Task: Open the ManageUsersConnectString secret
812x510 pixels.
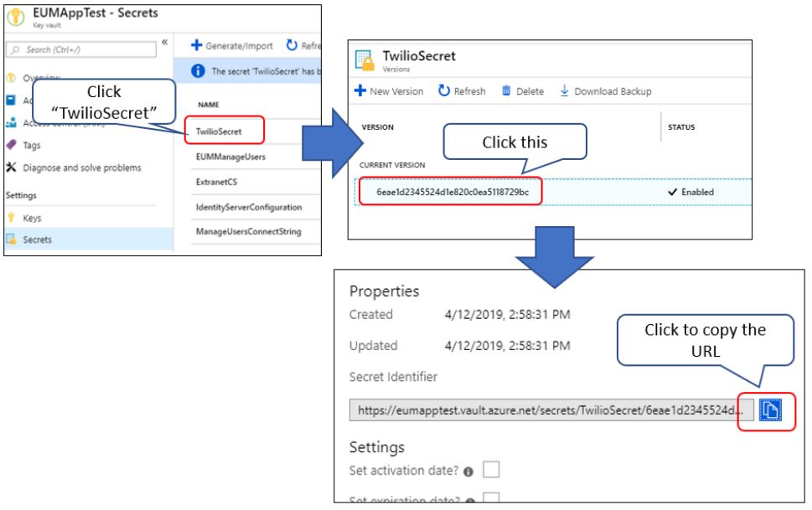Action: [x=249, y=231]
